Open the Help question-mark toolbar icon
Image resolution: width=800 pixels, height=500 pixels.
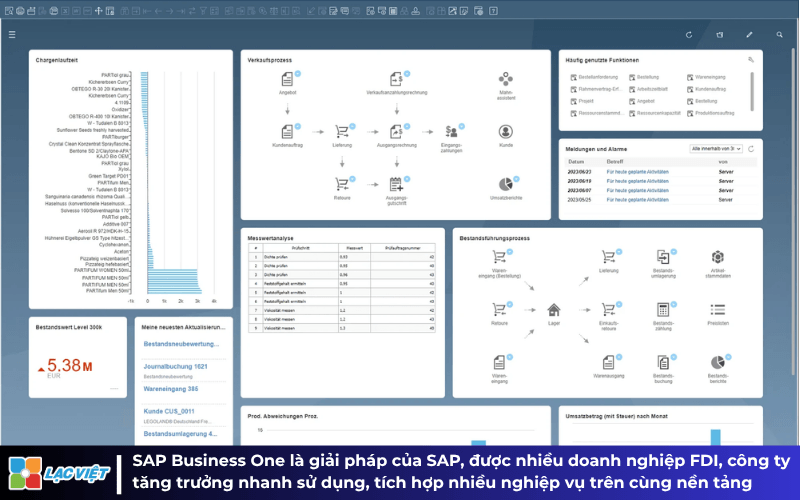coord(493,11)
